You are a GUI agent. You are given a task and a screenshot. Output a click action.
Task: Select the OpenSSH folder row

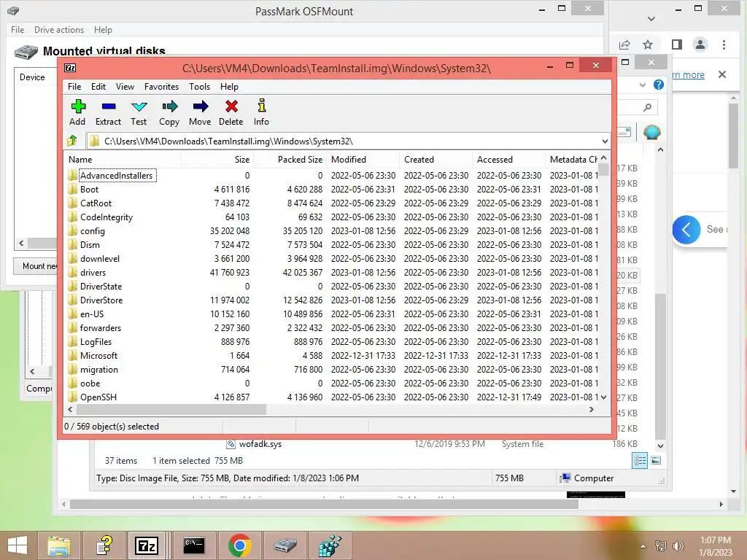pos(333,397)
